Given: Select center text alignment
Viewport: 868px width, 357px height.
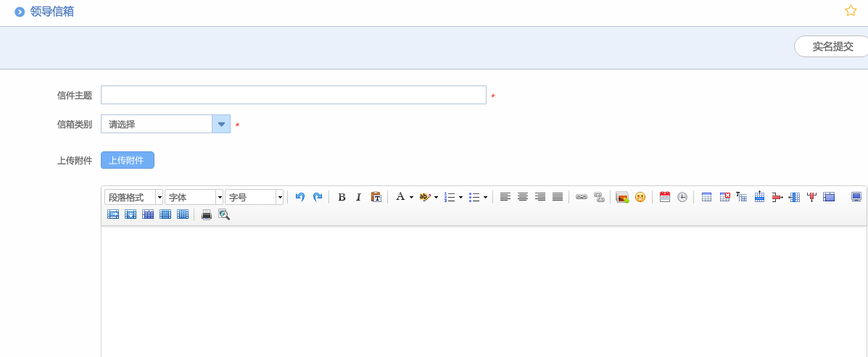Looking at the screenshot, I should 523,197.
